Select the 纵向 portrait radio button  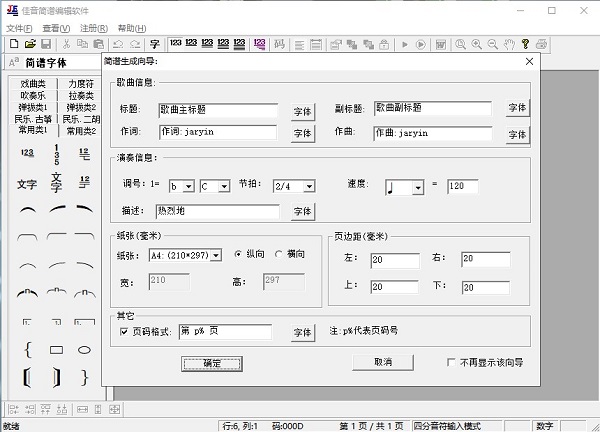point(237,254)
